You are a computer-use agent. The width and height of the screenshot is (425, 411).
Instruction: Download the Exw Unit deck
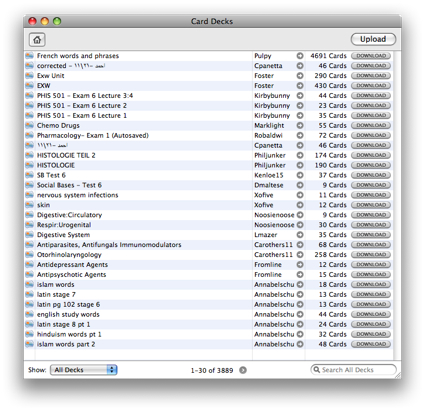[371, 76]
